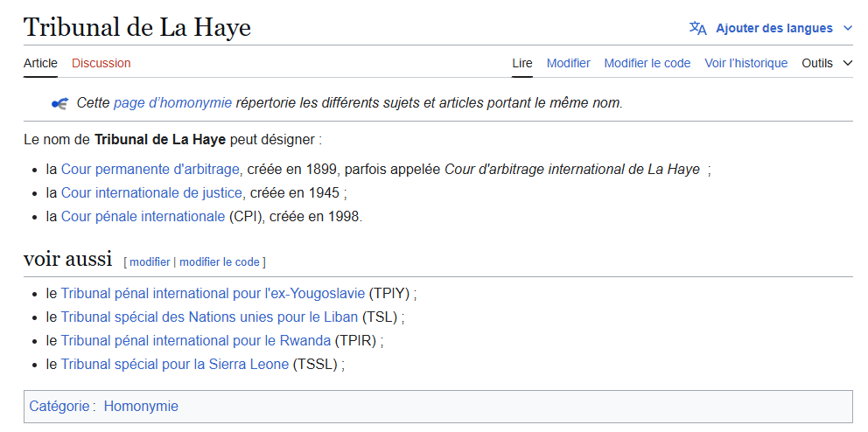This screenshot has width=868, height=432.
Task: Expand the Ajouter des langues dropdown
Action: (x=847, y=28)
